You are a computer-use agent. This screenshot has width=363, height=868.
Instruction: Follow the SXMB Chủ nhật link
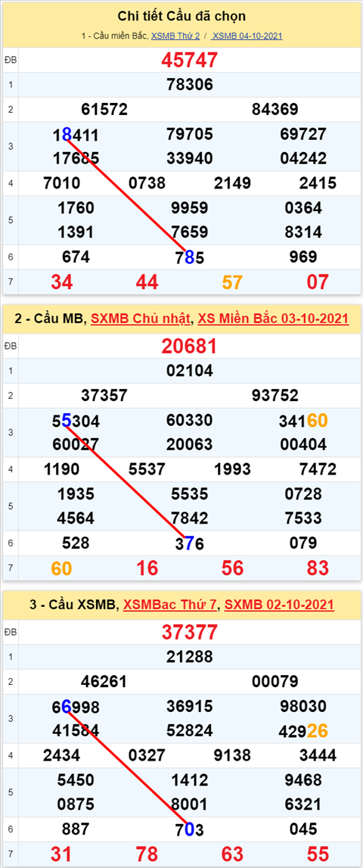click(141, 319)
